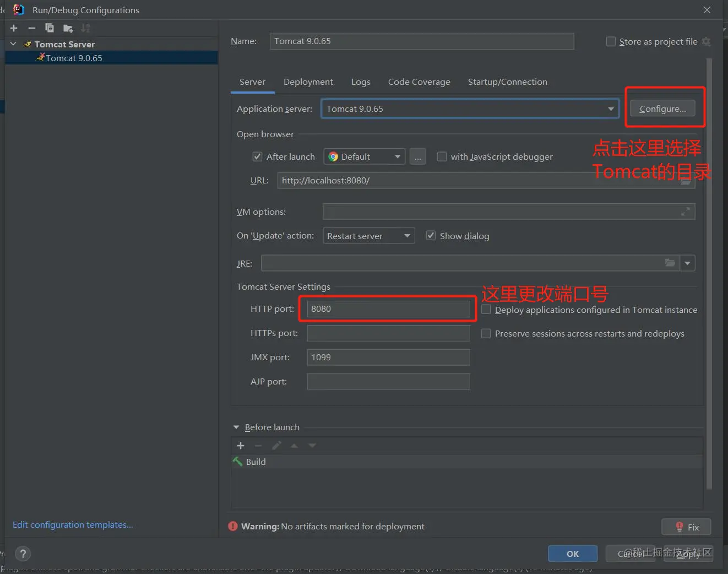The height and width of the screenshot is (574, 728).
Task: Select the Tomcat 9.0.65 configuration
Action: (x=112, y=58)
